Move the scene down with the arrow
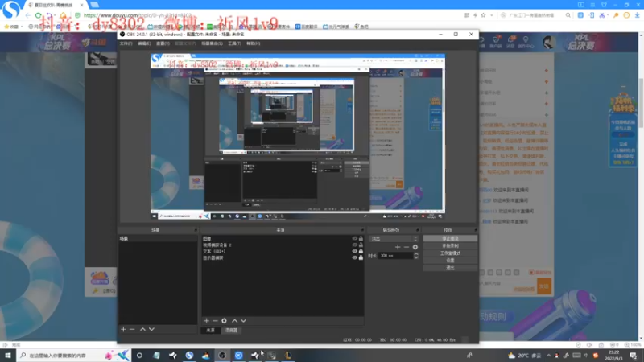The width and height of the screenshot is (644, 362). point(151,329)
